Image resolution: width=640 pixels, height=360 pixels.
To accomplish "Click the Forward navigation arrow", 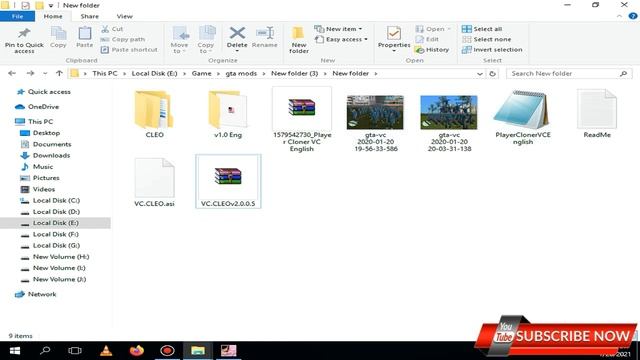I will tap(30, 73).
